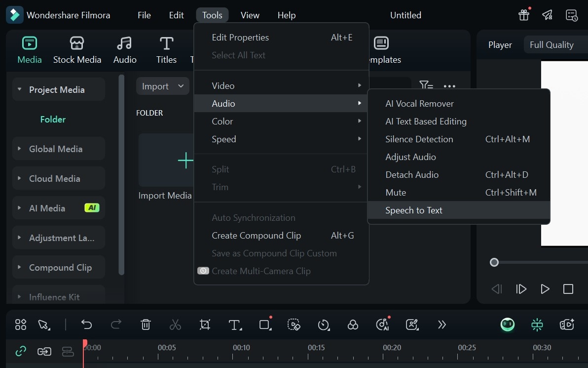Toggle the green link icon on timeline
Viewport: 588px width, 368px height.
21,352
